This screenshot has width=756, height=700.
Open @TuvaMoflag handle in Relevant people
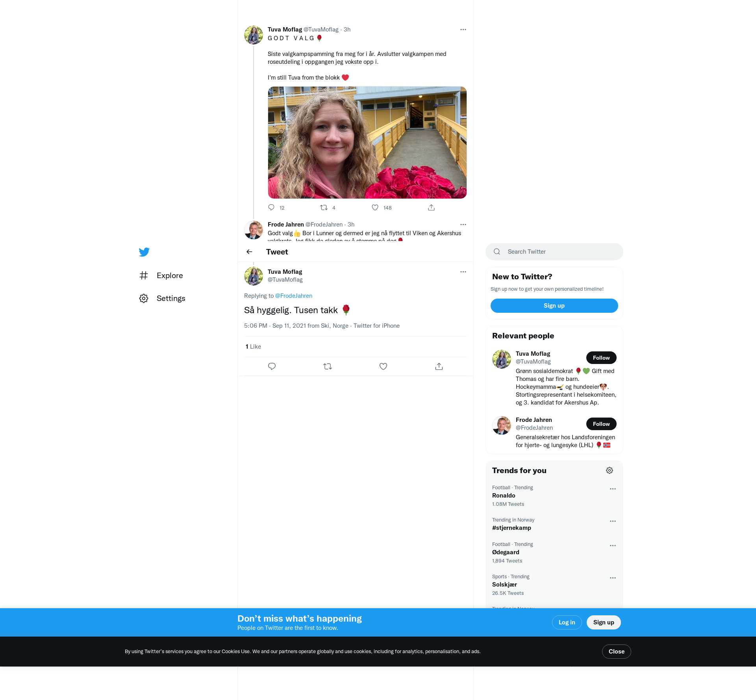point(533,362)
